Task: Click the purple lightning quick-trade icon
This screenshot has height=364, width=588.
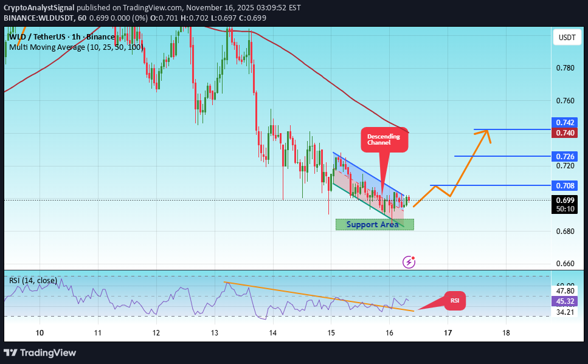Action: [408, 262]
